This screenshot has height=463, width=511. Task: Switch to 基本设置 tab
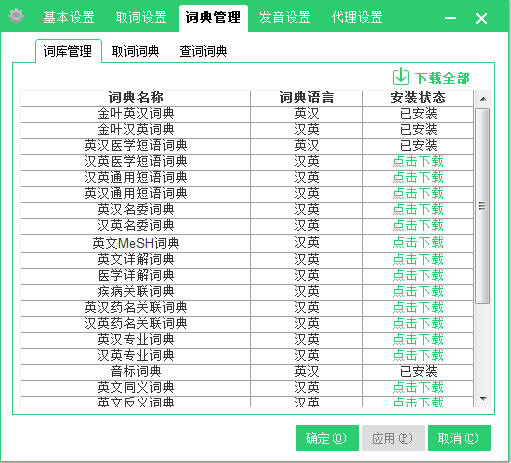pos(69,17)
